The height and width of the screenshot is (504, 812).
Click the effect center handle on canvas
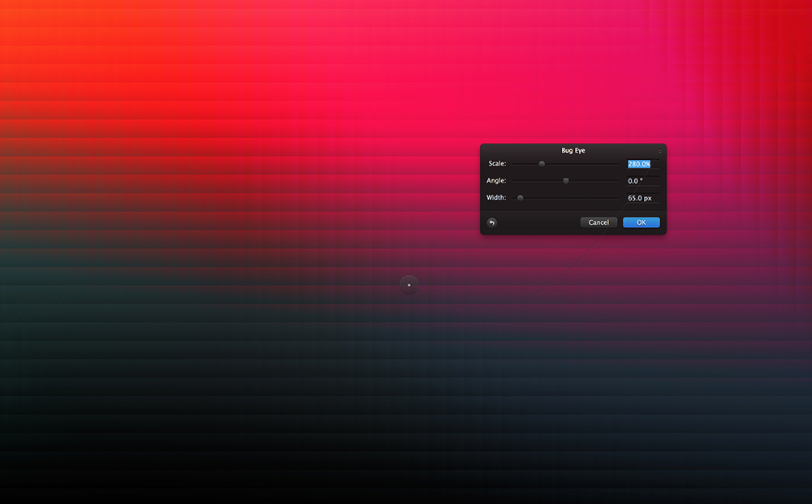pos(409,285)
